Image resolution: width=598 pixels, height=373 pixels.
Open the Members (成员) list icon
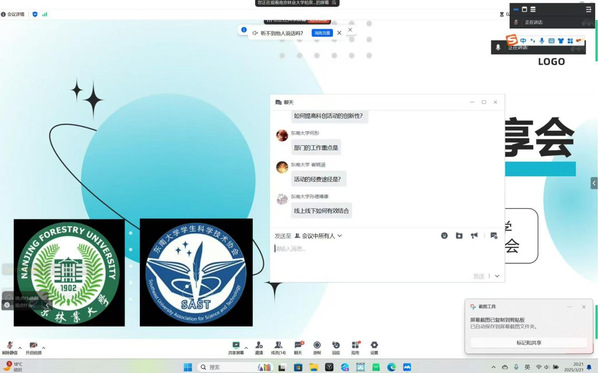point(278,347)
